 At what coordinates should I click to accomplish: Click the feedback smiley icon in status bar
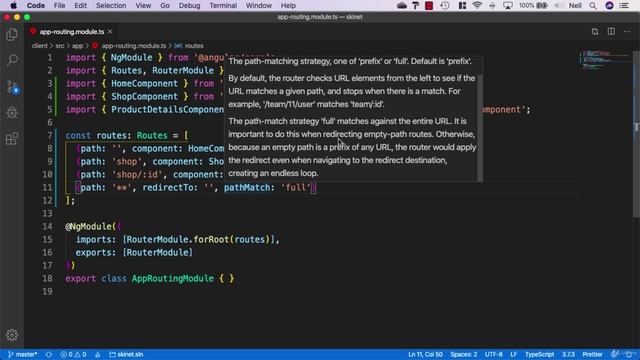point(614,354)
